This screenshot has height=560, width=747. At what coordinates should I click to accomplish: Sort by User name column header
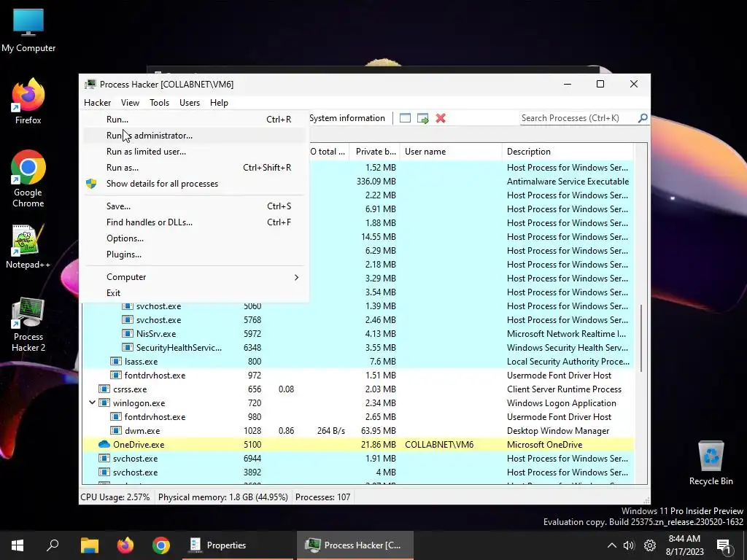[451, 152]
